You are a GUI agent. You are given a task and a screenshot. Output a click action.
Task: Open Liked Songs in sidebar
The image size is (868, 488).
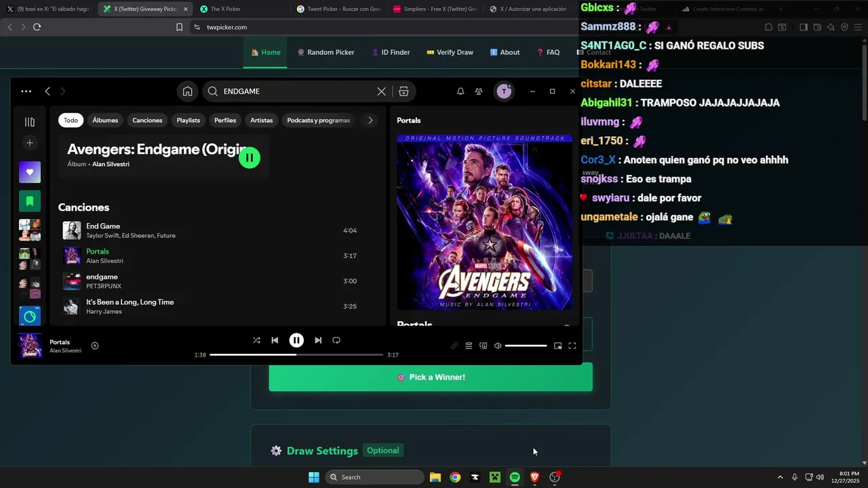click(x=29, y=172)
